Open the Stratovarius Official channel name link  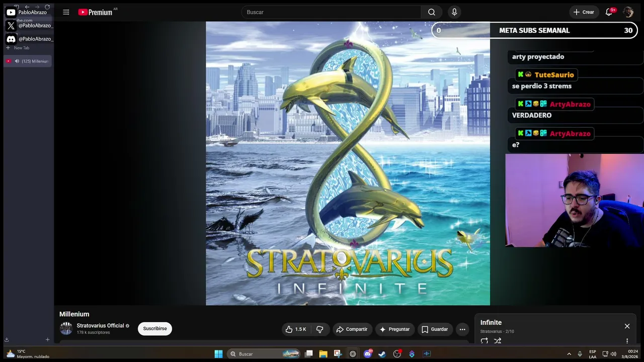point(100,326)
